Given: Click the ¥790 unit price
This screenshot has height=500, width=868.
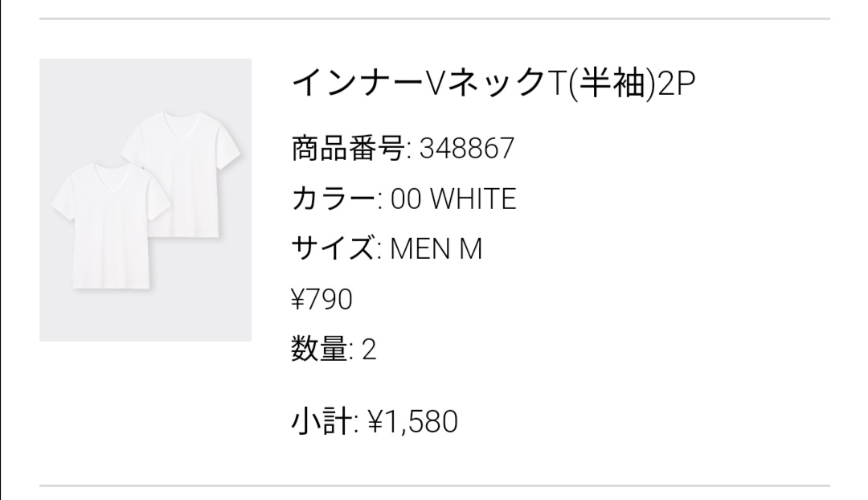Looking at the screenshot, I should point(321,300).
